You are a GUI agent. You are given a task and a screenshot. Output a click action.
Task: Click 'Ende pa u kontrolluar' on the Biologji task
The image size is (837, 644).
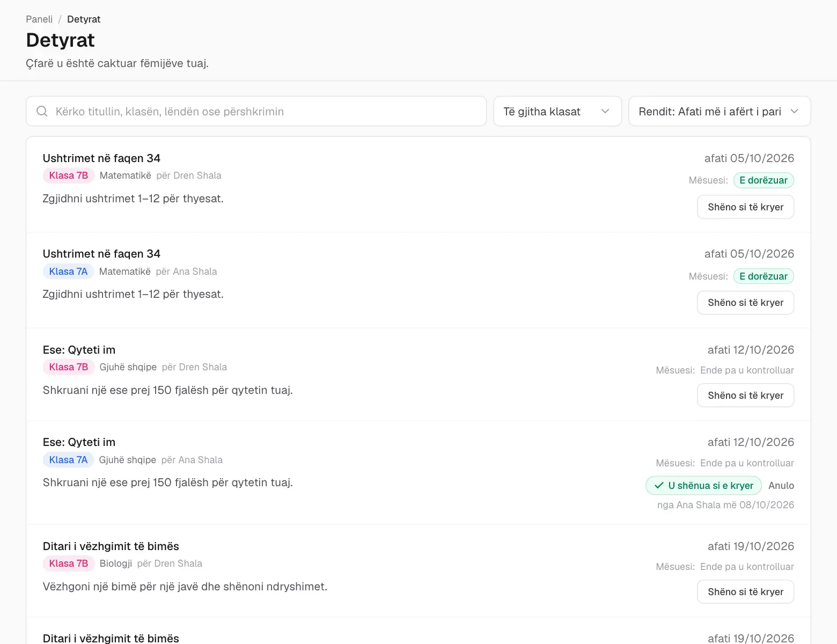(x=747, y=567)
